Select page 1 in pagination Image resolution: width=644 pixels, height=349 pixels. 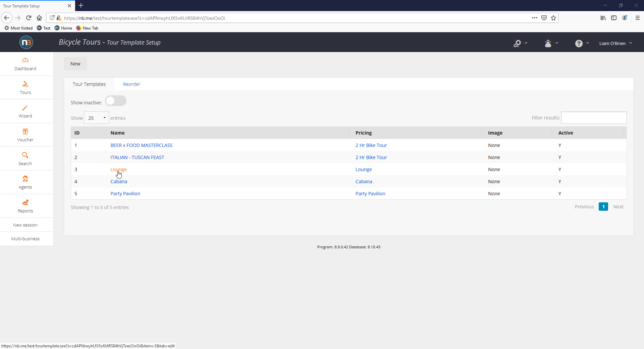[x=603, y=207]
